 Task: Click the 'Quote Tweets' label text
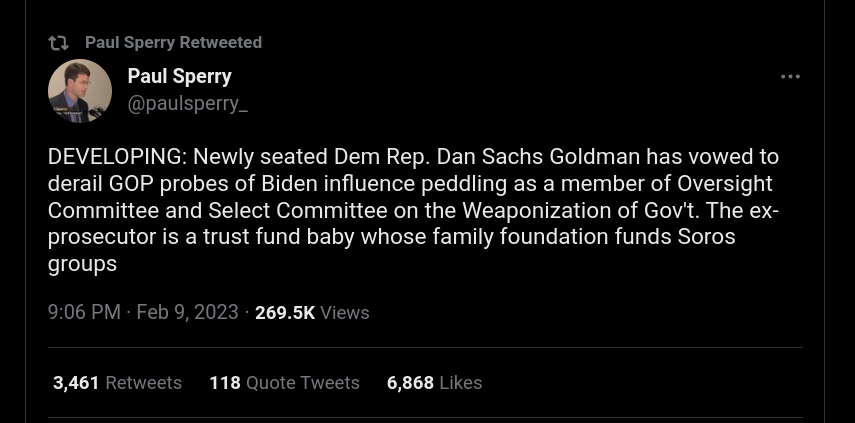tap(303, 383)
